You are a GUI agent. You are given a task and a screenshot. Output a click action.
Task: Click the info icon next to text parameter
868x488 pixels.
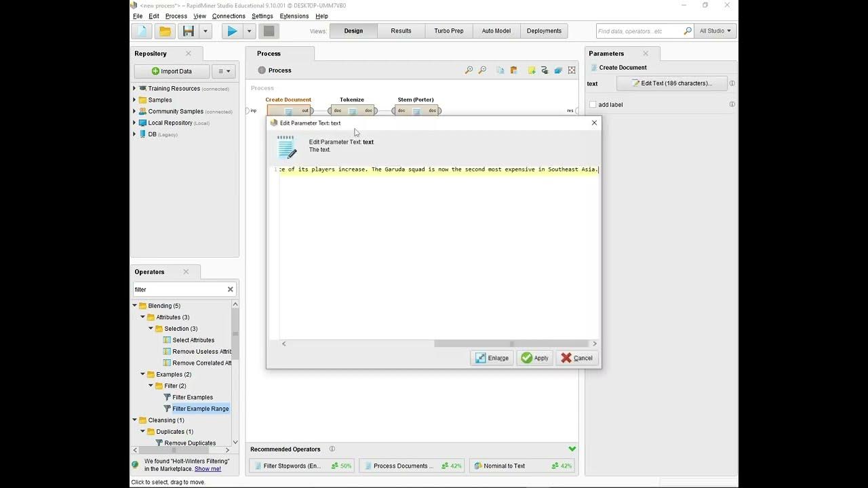pyautogui.click(x=732, y=83)
